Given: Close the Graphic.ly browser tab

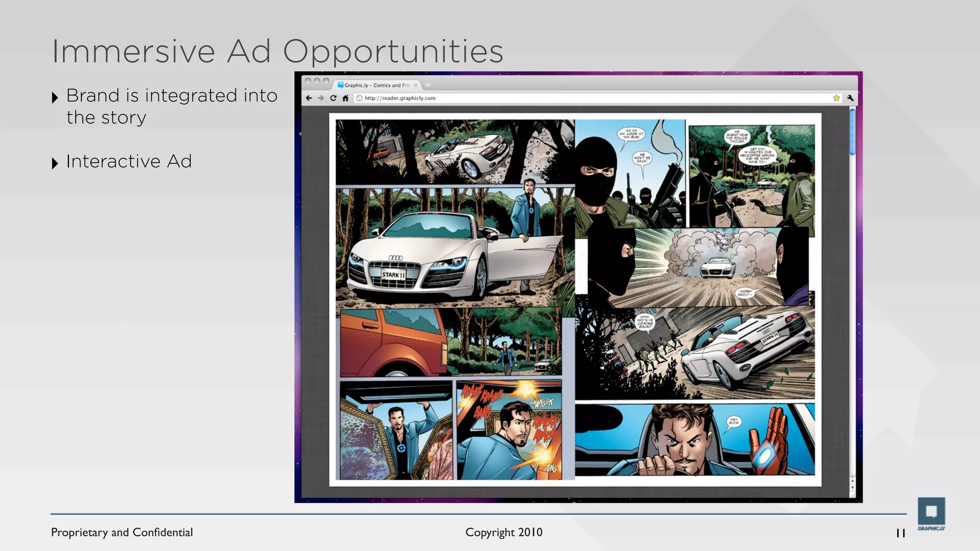Looking at the screenshot, I should coord(415,85).
